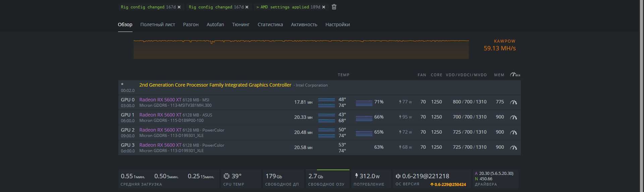
Task: Click GPU 0 Radeon RX 5600 XT name
Action: (160, 100)
